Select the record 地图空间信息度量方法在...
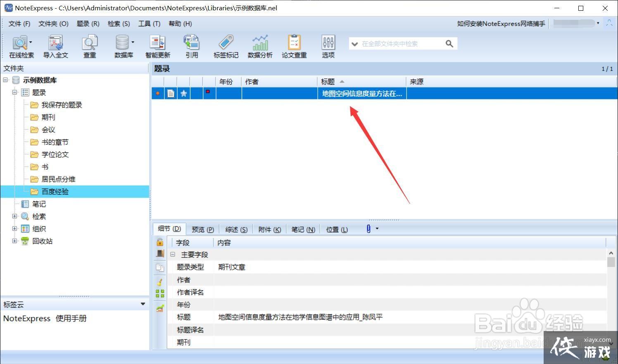 tap(384, 94)
